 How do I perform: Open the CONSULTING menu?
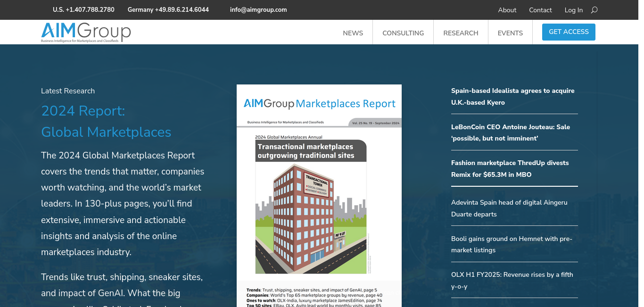pos(403,33)
